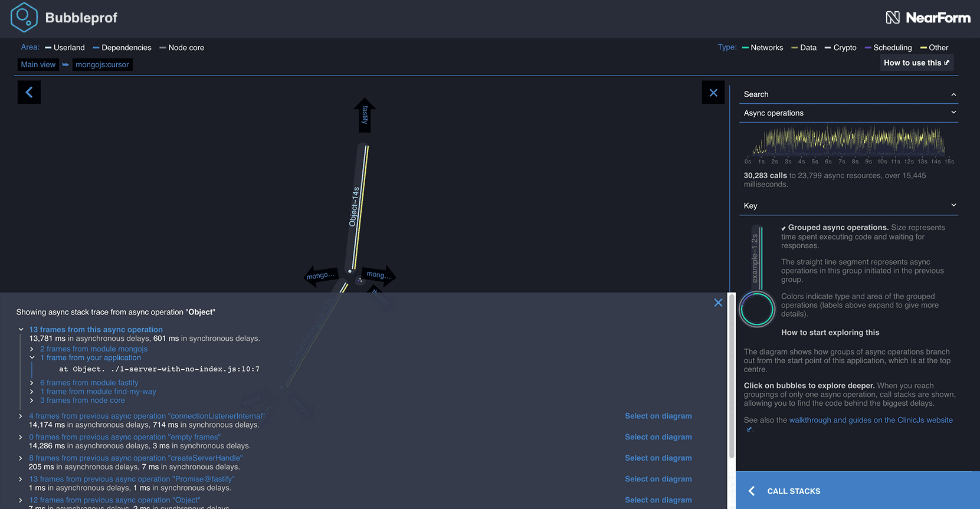The image size is (980, 509).
Task: Toggle the Data type filter
Action: click(804, 47)
